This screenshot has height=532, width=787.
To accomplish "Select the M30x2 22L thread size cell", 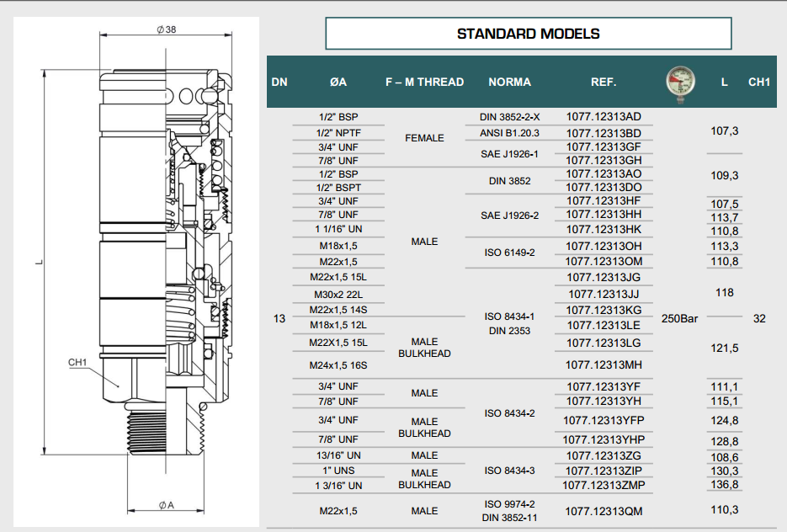I will (x=338, y=294).
